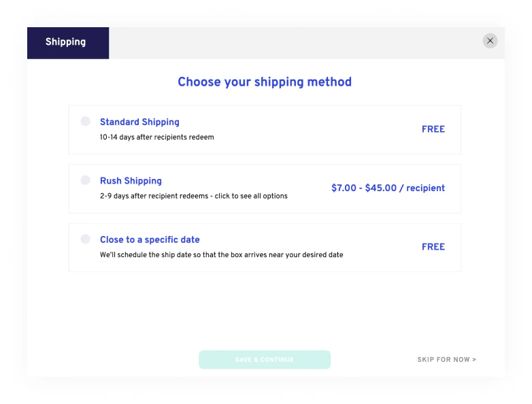532x404 pixels.
Task: Enable the Close to a specific date radio
Action: 86,239
